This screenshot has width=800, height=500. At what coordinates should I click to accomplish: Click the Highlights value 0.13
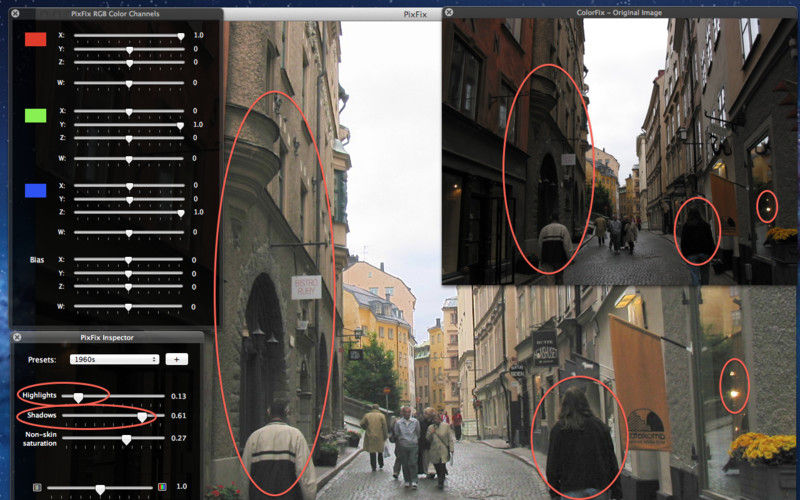[179, 396]
